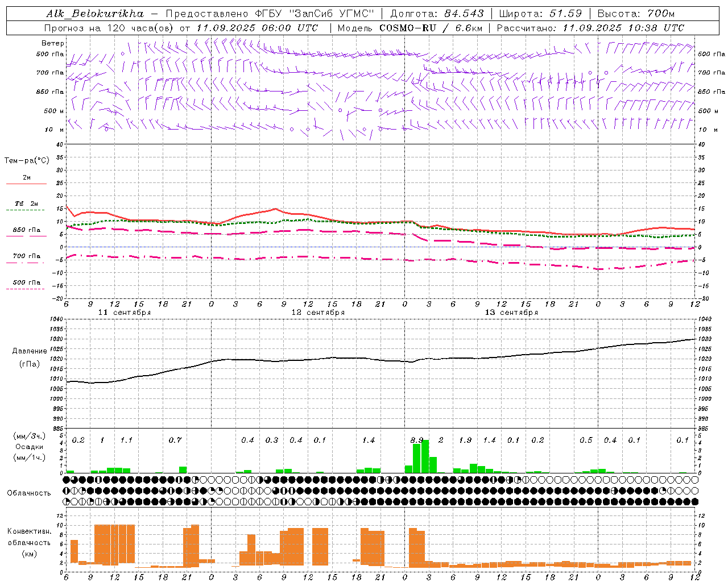Screen dimensions: 728x582
Task: Click the solid red line sample above 2м in the legend
Action: click(26, 184)
